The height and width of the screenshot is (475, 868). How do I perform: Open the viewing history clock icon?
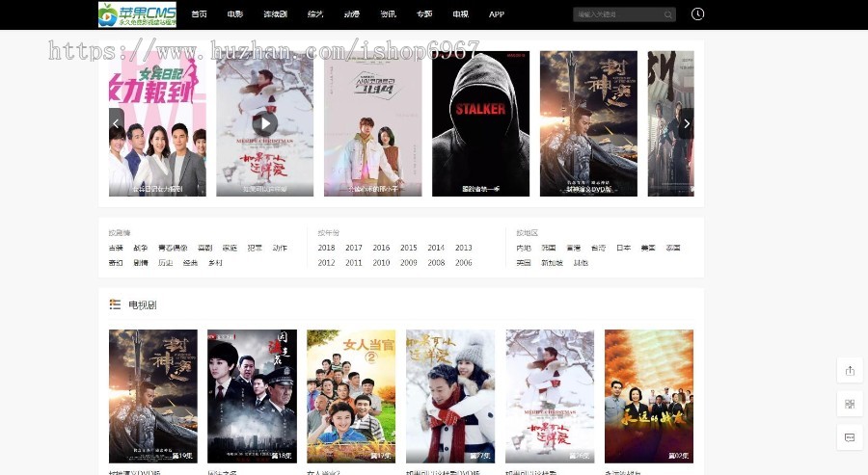point(697,13)
